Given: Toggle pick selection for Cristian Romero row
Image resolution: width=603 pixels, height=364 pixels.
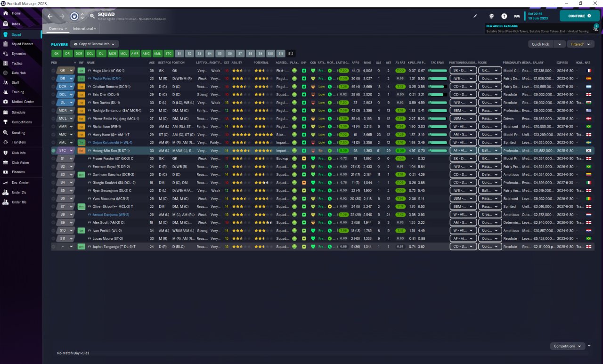Looking at the screenshot, I should coord(54,87).
